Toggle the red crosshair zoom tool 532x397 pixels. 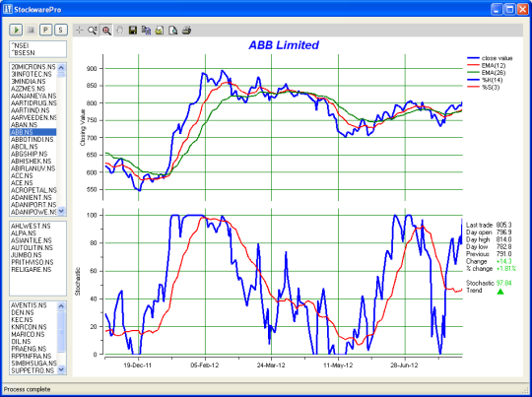(106, 31)
